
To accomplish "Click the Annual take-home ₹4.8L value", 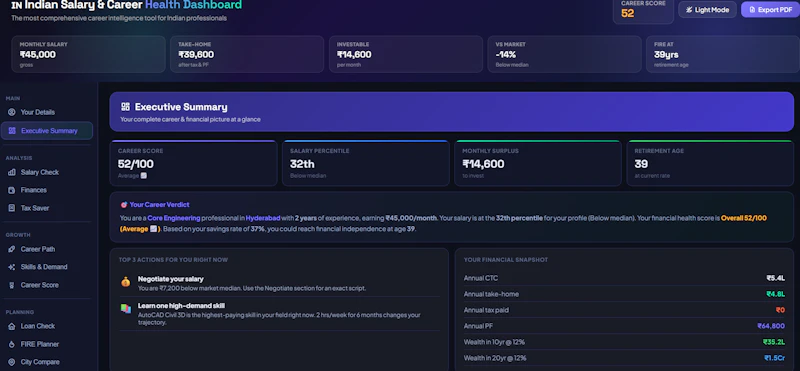I will [776, 294].
